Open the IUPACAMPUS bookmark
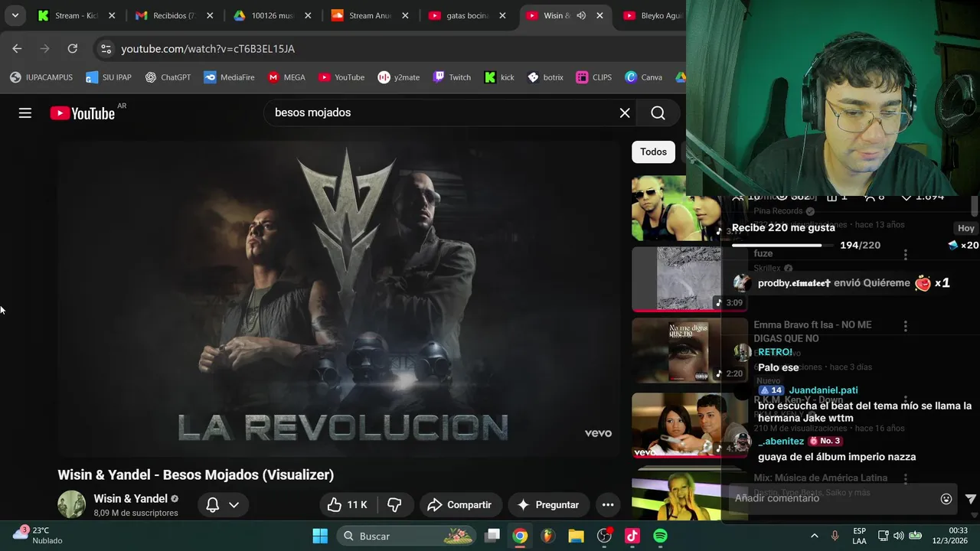Image resolution: width=980 pixels, height=551 pixels. 41,77
